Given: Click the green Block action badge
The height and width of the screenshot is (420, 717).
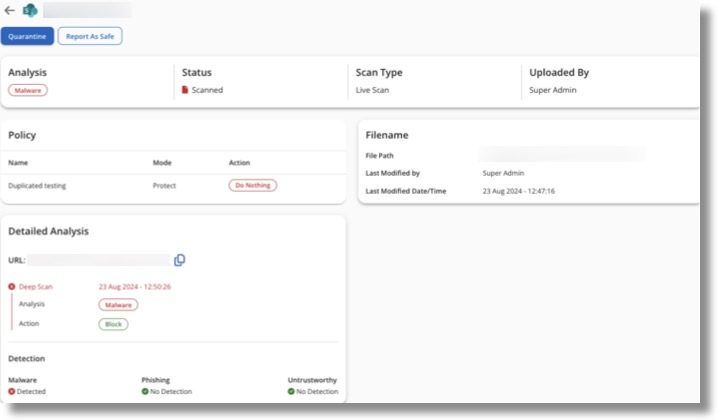Looking at the screenshot, I should pyautogui.click(x=113, y=324).
